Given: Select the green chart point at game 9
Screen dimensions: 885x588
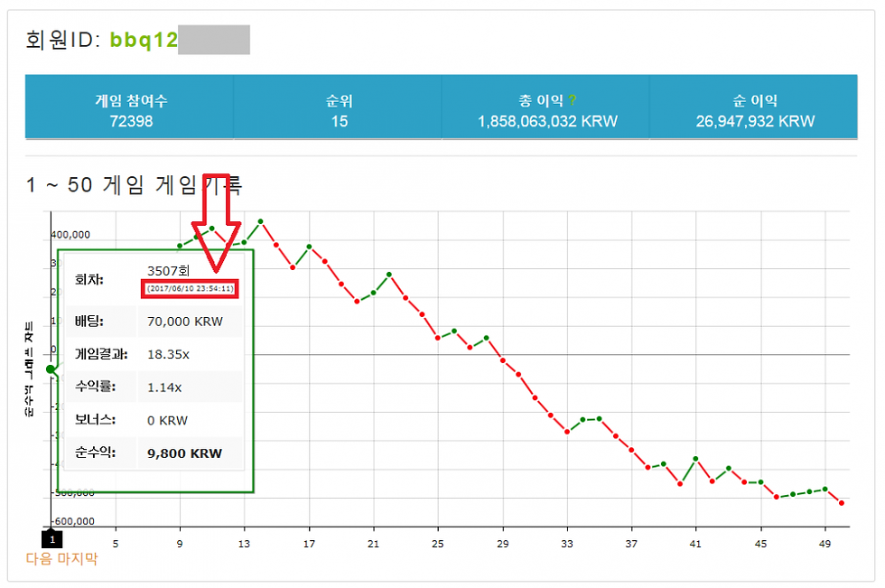Looking at the screenshot, I should click(x=180, y=246).
